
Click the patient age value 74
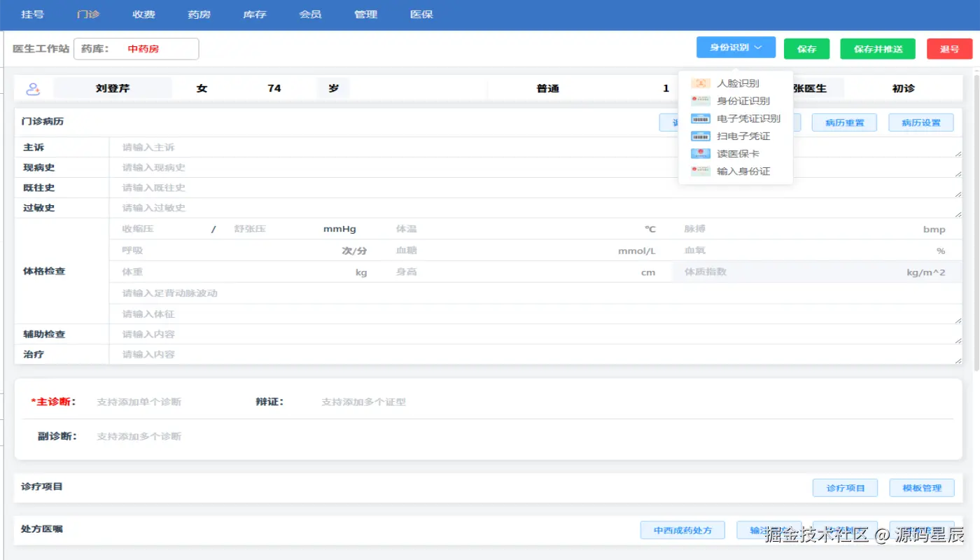point(274,89)
